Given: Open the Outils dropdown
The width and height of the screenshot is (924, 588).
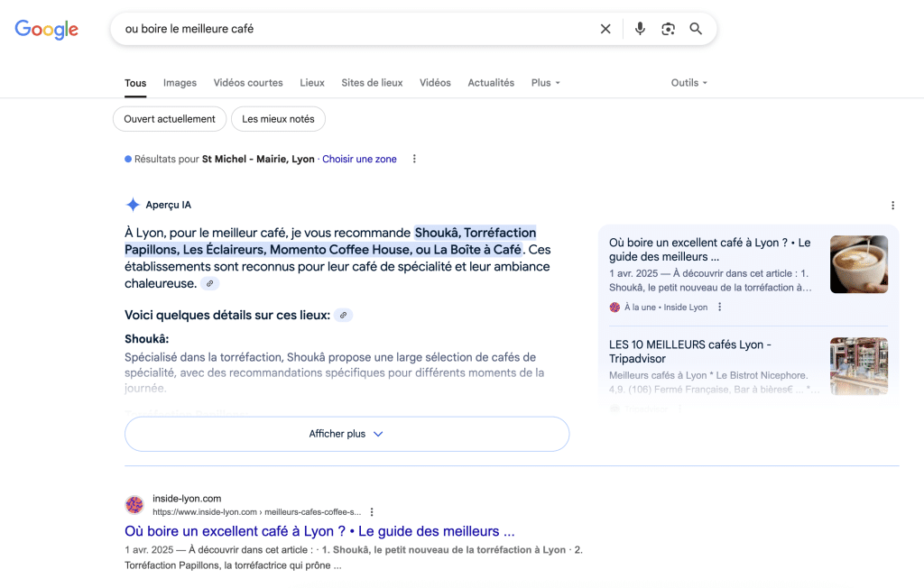Looking at the screenshot, I should 688,83.
